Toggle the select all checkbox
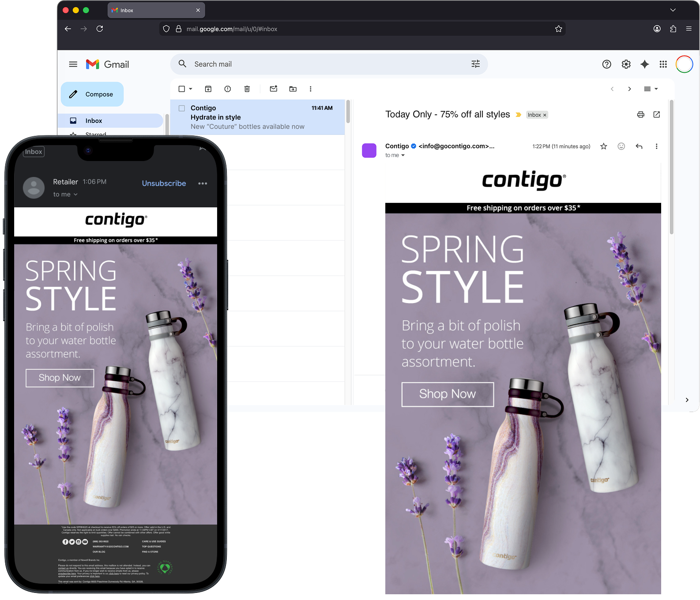Viewport: 700px width, 600px height. (x=182, y=89)
